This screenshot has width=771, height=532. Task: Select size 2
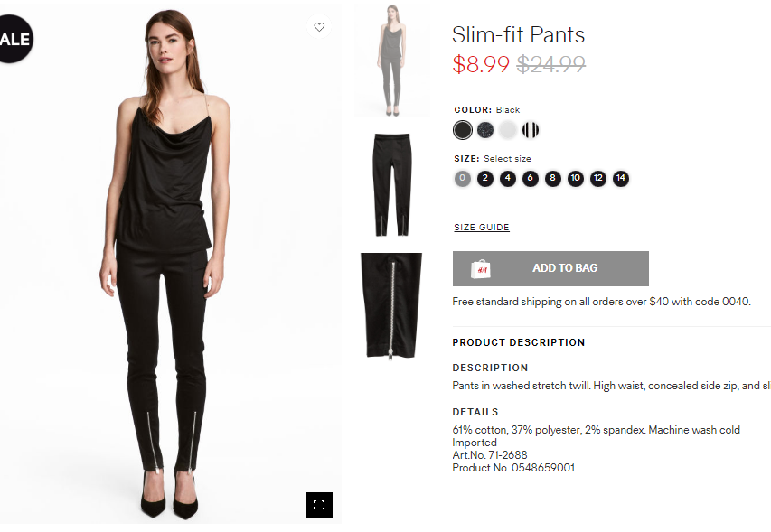(484, 178)
